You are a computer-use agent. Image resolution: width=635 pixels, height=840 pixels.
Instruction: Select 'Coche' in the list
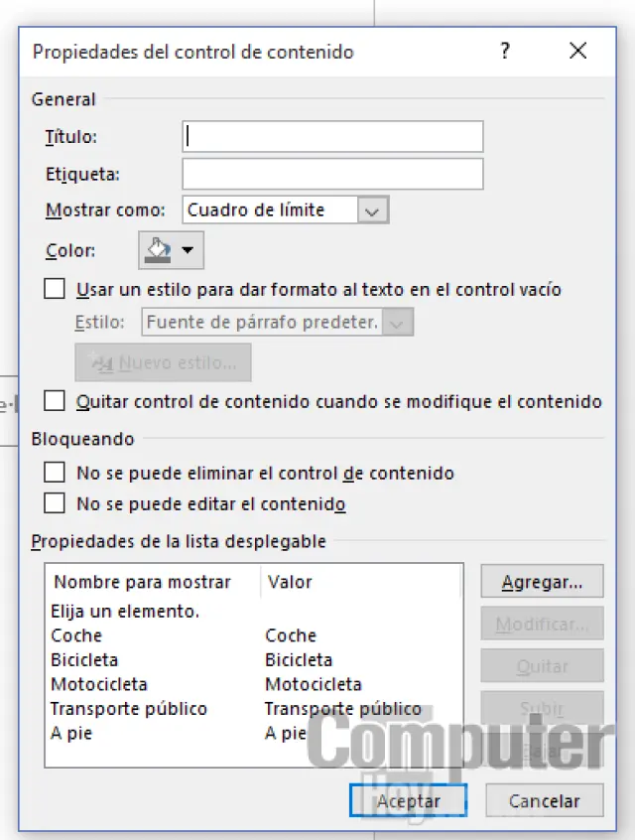(76, 635)
